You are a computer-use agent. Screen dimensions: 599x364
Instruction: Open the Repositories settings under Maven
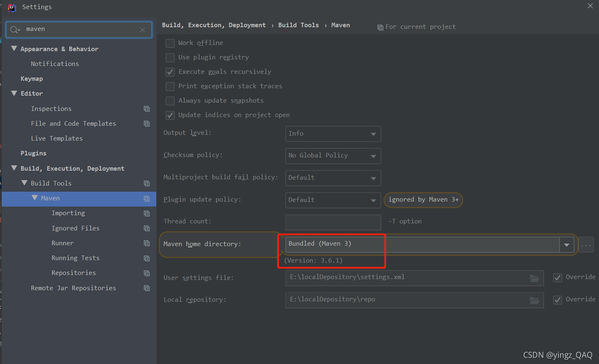point(73,273)
